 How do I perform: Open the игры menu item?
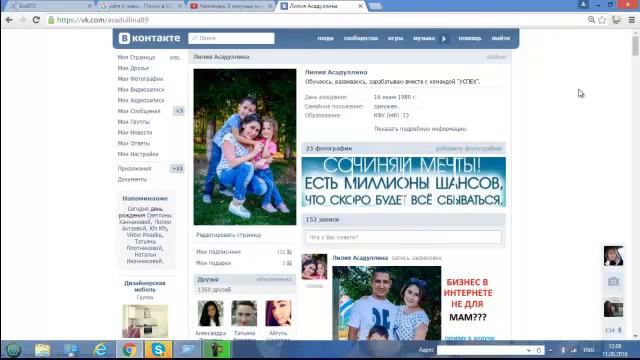click(395, 38)
